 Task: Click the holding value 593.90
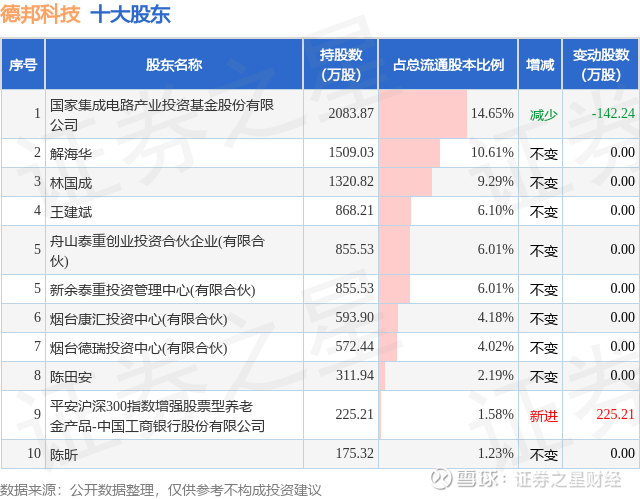[x=354, y=317]
